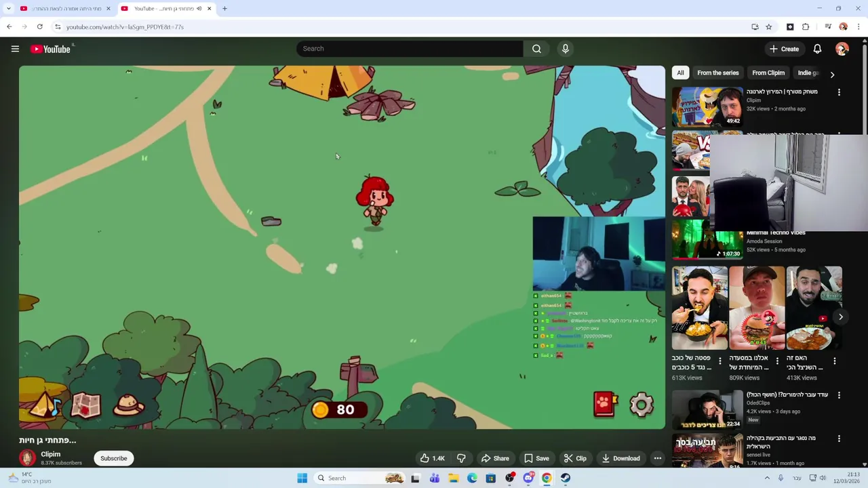Click the Create button
This screenshot has width=868, height=488.
[784, 49]
